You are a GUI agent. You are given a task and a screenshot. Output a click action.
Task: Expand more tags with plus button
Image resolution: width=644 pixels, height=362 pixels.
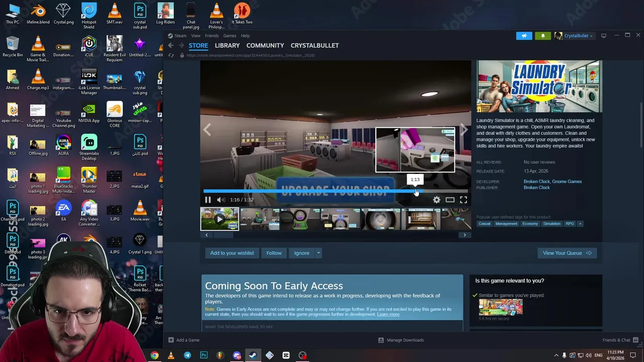tap(580, 224)
